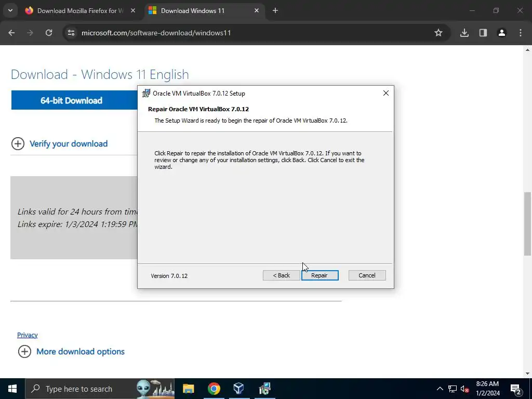The width and height of the screenshot is (532, 399).
Task: Open the Privacy link
Action: pos(27,335)
